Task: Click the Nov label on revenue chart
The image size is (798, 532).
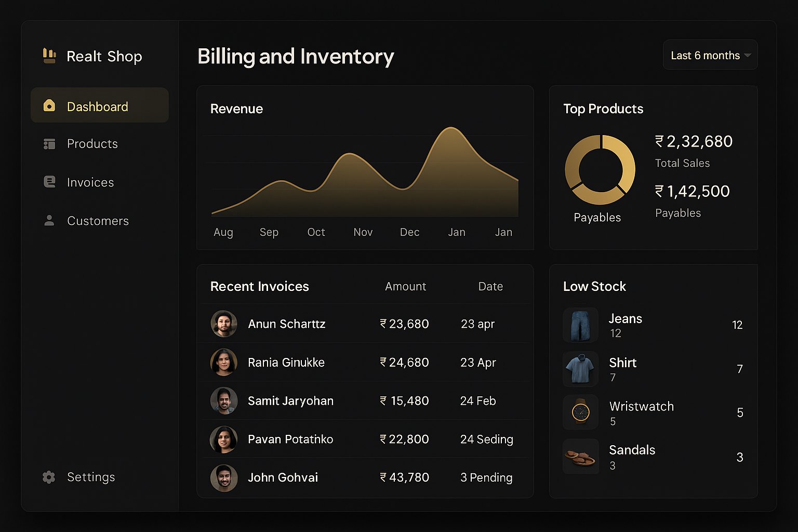Action: click(x=363, y=232)
